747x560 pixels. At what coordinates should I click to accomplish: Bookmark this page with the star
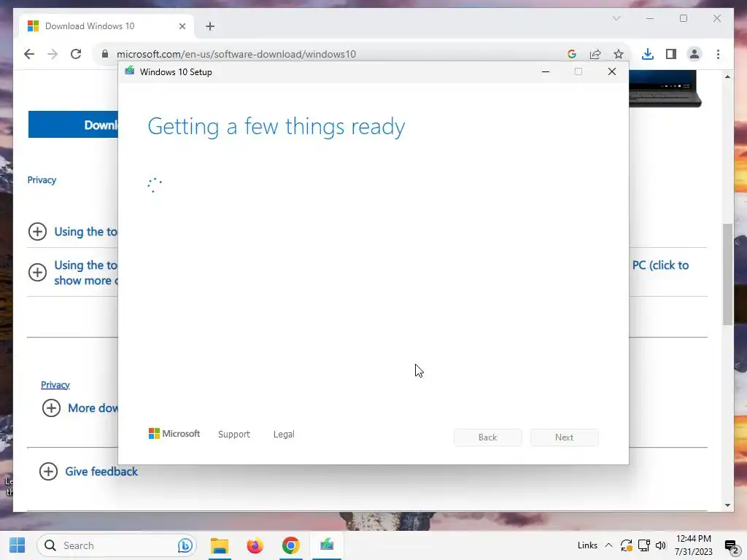pyautogui.click(x=619, y=54)
